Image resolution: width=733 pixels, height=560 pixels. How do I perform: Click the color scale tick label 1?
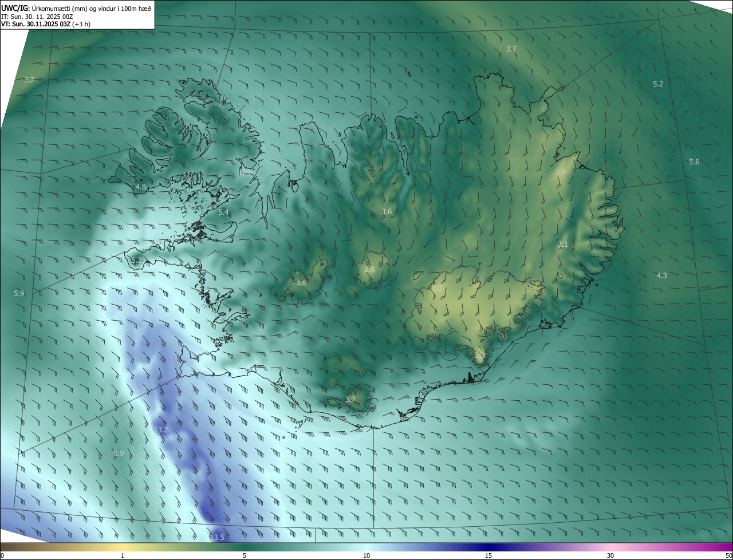(123, 555)
